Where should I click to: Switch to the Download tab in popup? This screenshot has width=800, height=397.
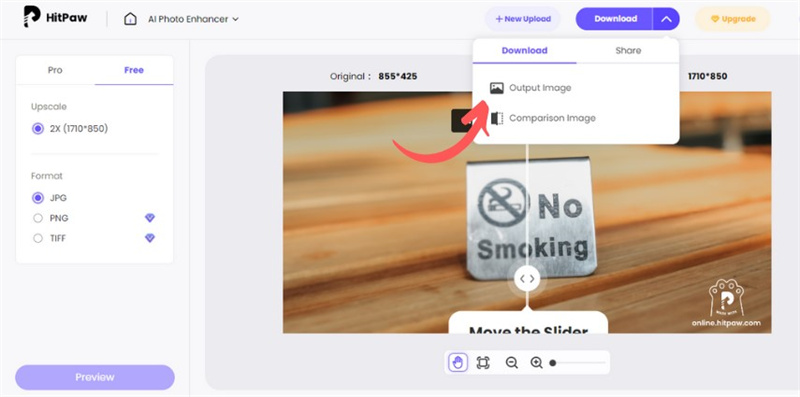524,51
